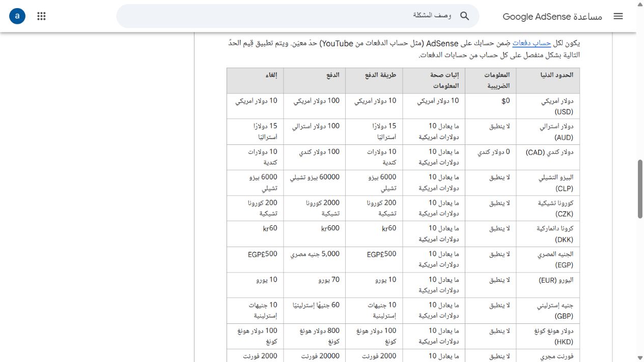Image resolution: width=644 pixels, height=362 pixels.
Task: Click the vertical scrollbar thumb
Action: tap(640, 189)
